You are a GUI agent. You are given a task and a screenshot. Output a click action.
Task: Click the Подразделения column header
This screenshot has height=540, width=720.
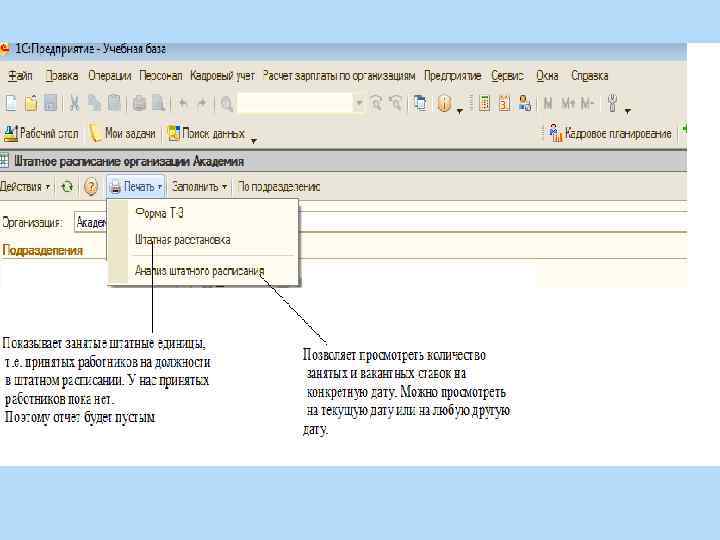point(43,251)
